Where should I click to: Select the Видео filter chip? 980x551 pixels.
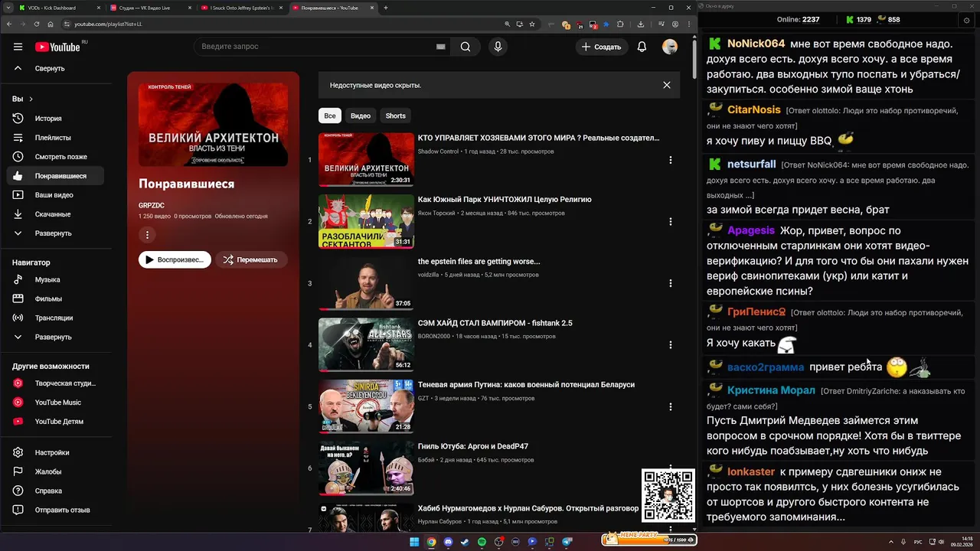pos(361,116)
